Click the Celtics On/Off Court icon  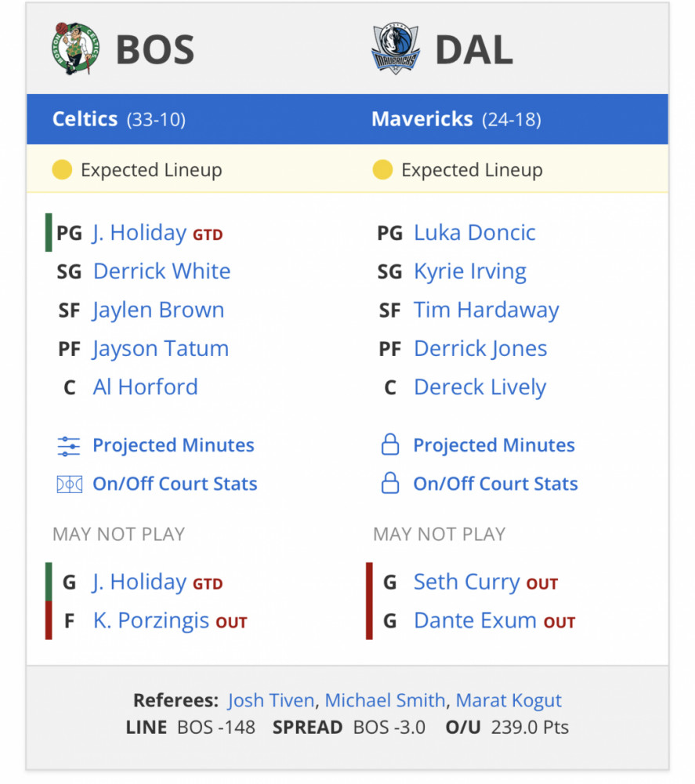click(70, 485)
